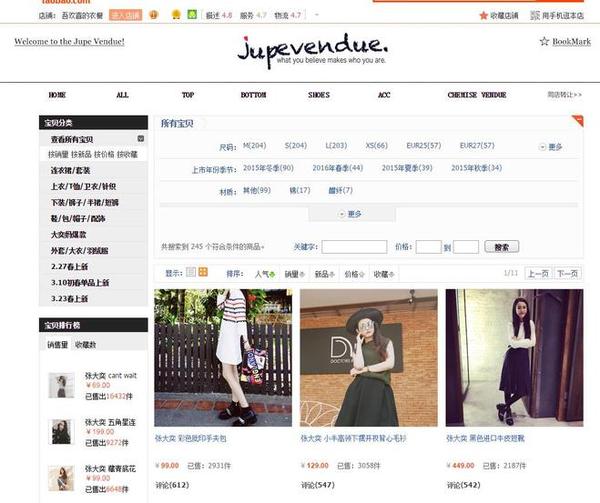This screenshot has width=600, height=503.
Task: Open ranking thumbnail for cant wait item
Action: pos(61,385)
